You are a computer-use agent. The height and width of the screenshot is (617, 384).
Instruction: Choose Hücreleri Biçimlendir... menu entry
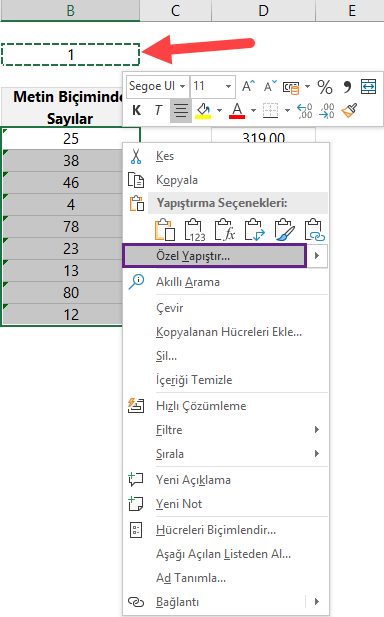click(216, 530)
